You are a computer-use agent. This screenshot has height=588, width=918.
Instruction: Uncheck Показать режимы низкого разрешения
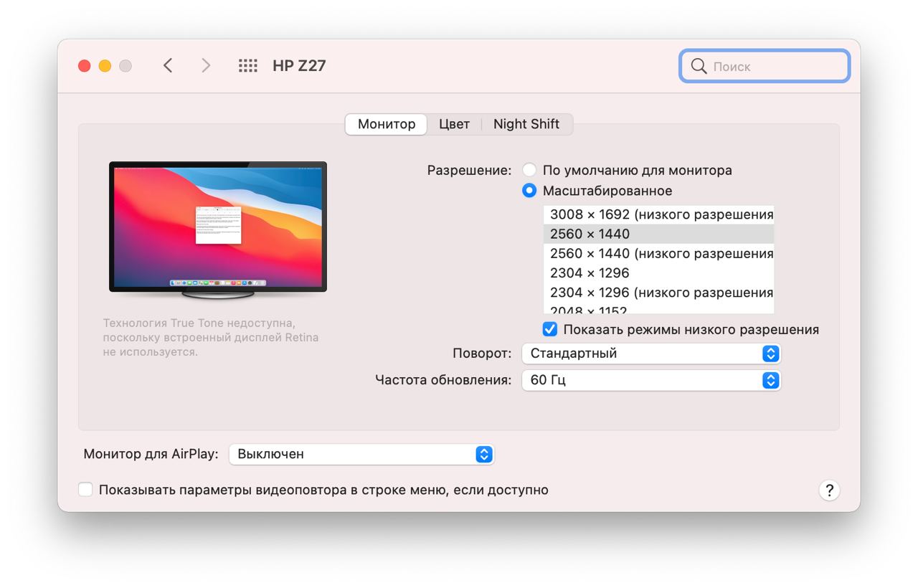[x=550, y=330]
